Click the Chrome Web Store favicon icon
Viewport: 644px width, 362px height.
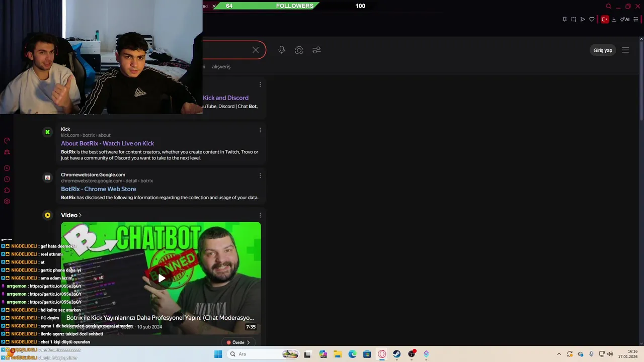pos(47,177)
